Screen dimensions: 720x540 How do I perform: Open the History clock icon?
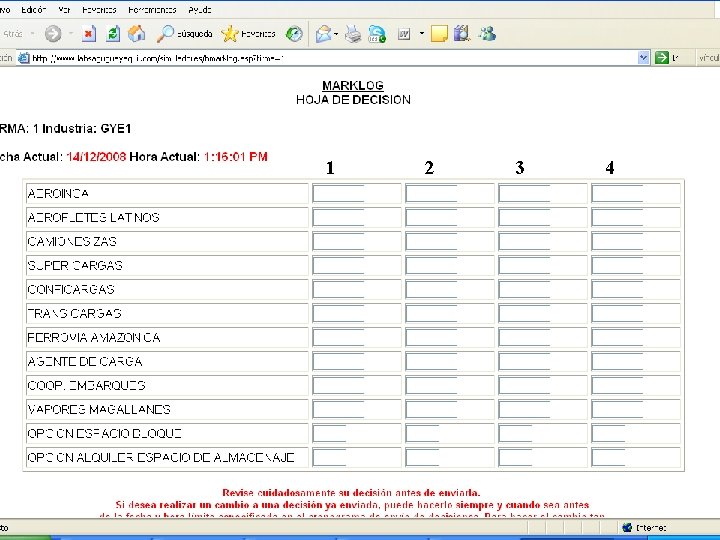[294, 34]
